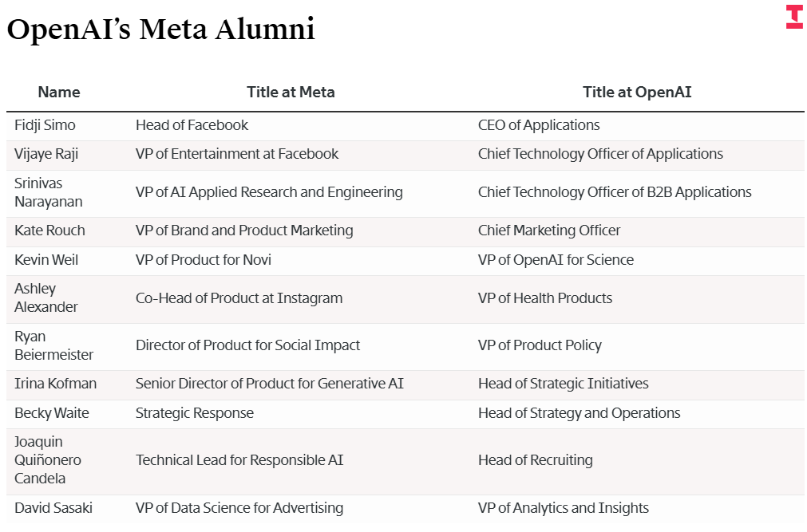Select Srinivas Narayanan name cell
807x532 pixels.
tap(48, 192)
